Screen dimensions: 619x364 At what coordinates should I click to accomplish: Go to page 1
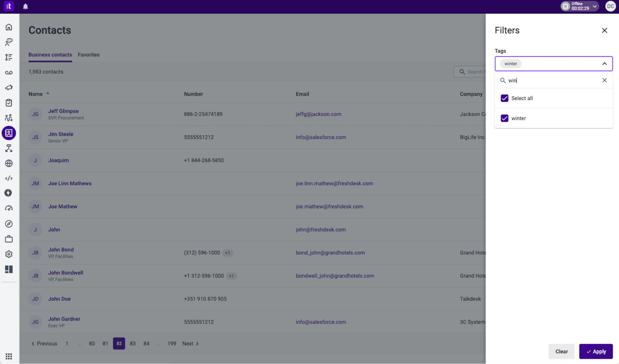tap(67, 344)
